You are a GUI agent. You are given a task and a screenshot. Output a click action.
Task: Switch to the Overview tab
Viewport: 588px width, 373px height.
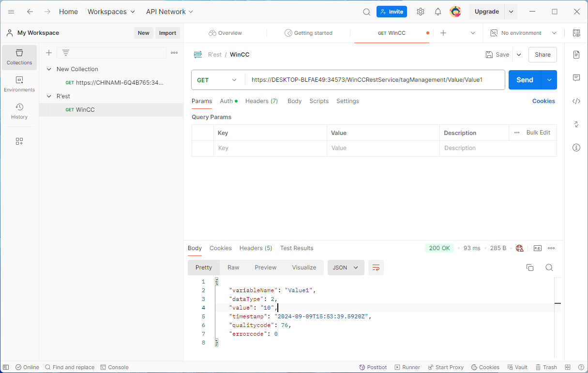[x=226, y=33]
